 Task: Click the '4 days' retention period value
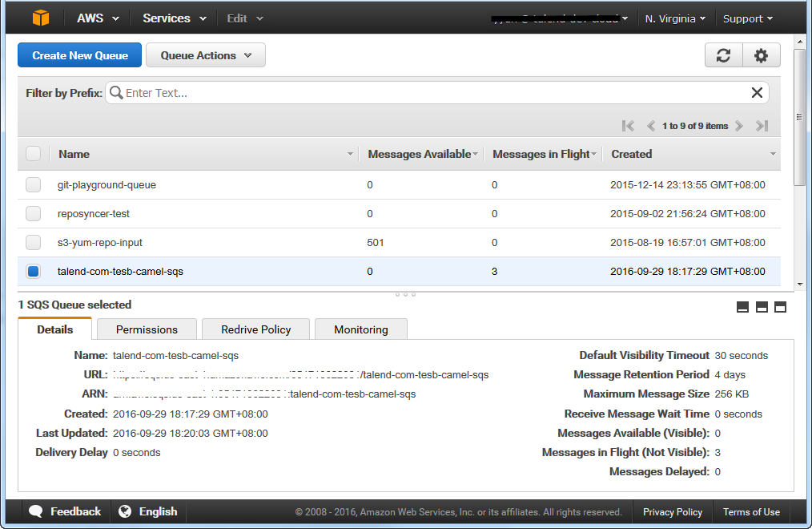tap(730, 374)
